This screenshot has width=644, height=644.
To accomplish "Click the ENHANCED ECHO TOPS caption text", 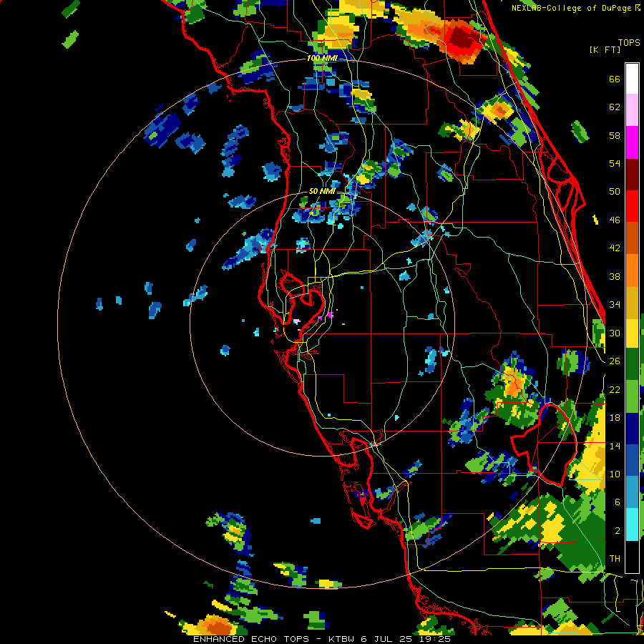I will (251, 639).
